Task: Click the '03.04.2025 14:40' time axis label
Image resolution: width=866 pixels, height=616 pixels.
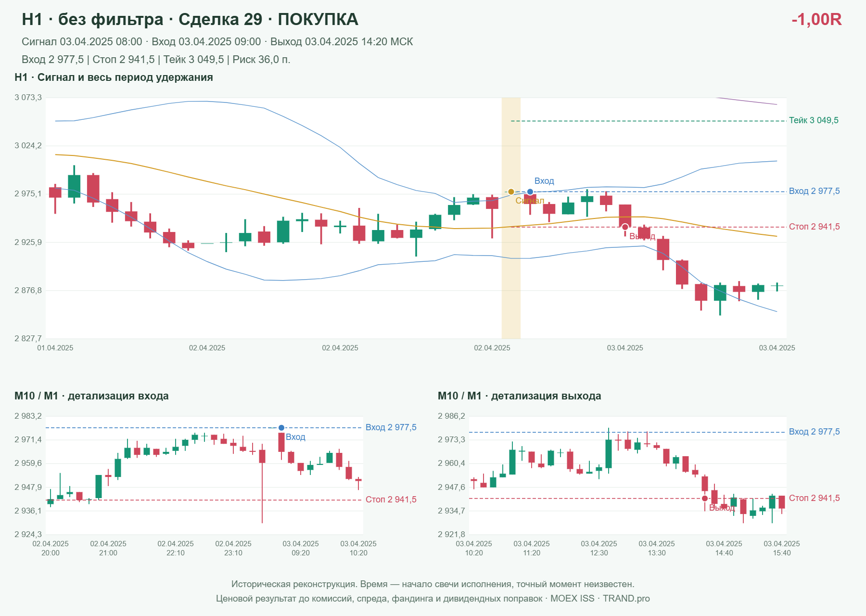Action: [724, 548]
